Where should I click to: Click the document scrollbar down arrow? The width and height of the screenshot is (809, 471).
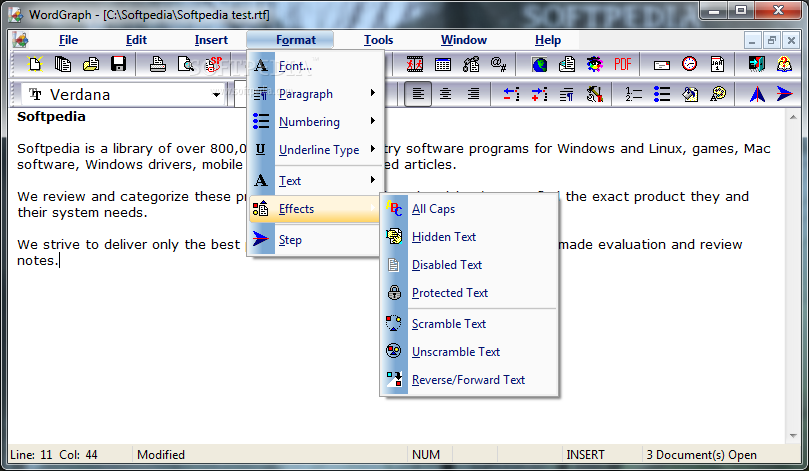(793, 436)
